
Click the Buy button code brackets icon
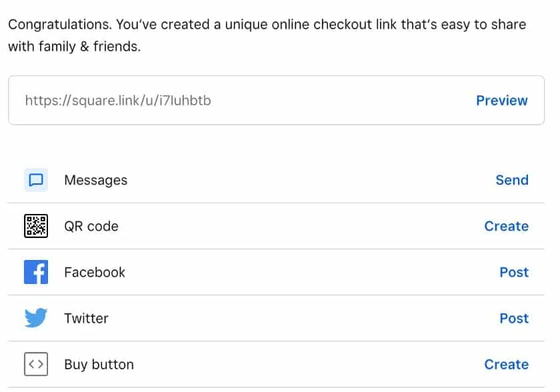[x=36, y=364]
